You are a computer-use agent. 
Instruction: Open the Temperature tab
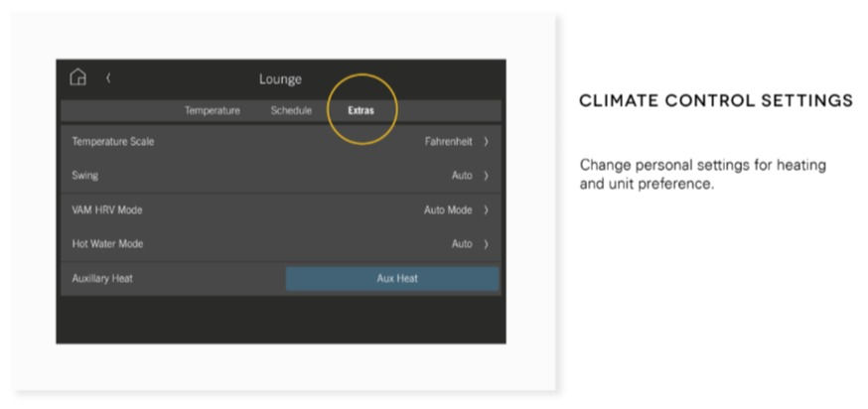(x=213, y=111)
